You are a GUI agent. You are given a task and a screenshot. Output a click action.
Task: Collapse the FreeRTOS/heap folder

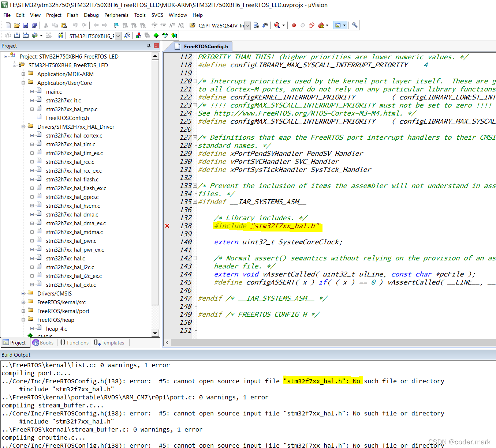23,320
